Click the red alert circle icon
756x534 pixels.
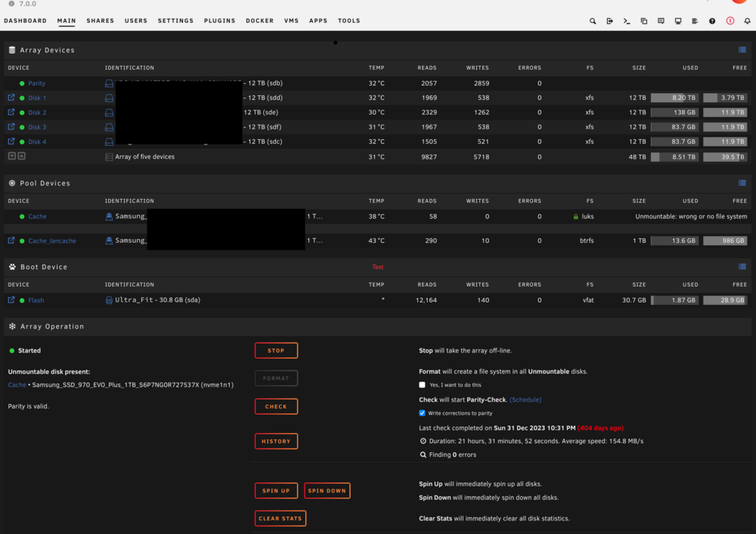click(x=730, y=20)
